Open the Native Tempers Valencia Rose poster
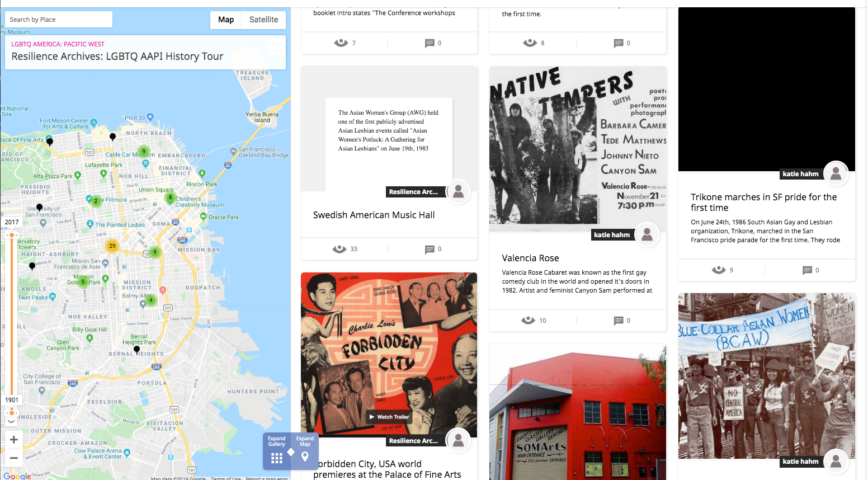 click(x=578, y=149)
